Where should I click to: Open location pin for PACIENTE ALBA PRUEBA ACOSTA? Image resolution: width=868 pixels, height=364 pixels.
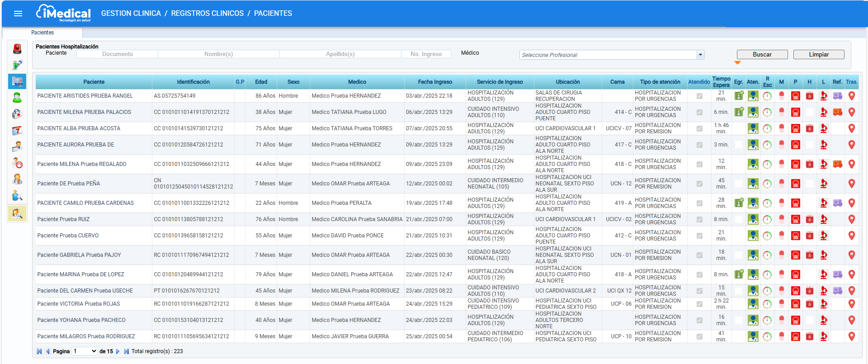(852, 128)
